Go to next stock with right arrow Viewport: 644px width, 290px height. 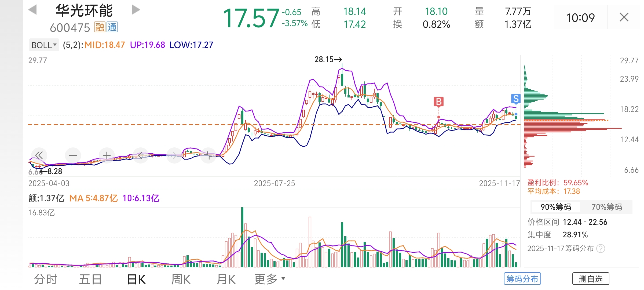tap(136, 10)
